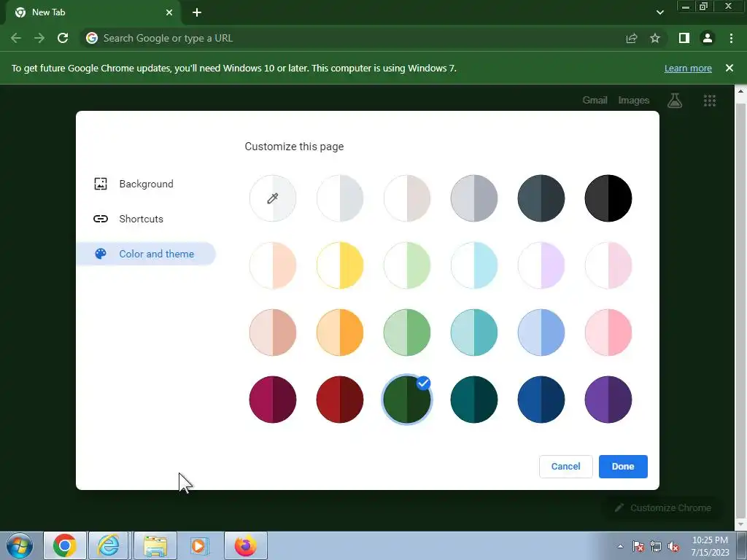Reload the current page
747x560 pixels.
click(63, 38)
